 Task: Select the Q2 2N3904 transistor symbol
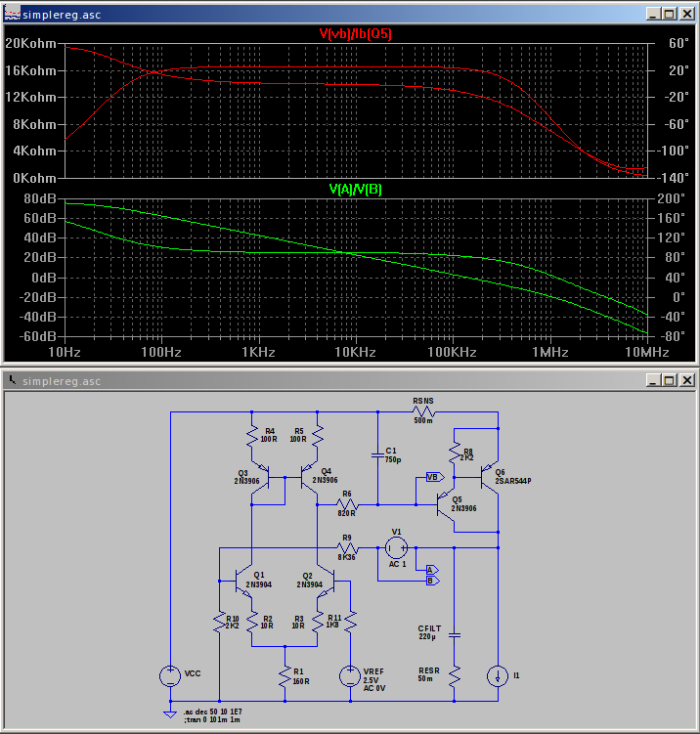(x=326, y=583)
